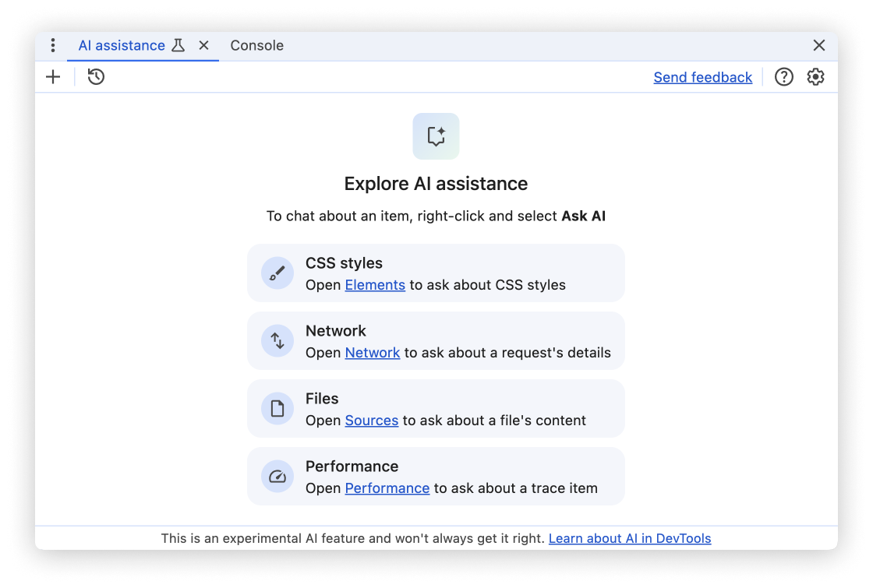Click the AI assistance sparkle logo icon
The image size is (873, 588).
pyautogui.click(x=436, y=136)
